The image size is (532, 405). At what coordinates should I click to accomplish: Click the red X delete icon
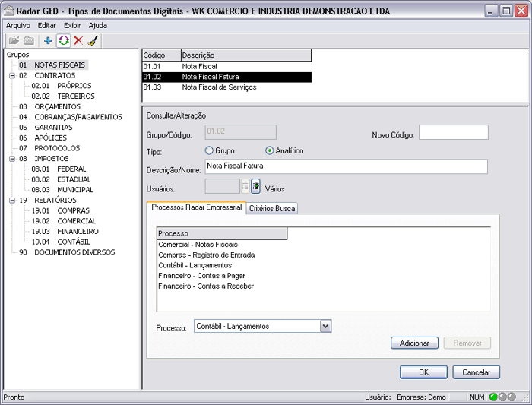pyautogui.click(x=78, y=40)
